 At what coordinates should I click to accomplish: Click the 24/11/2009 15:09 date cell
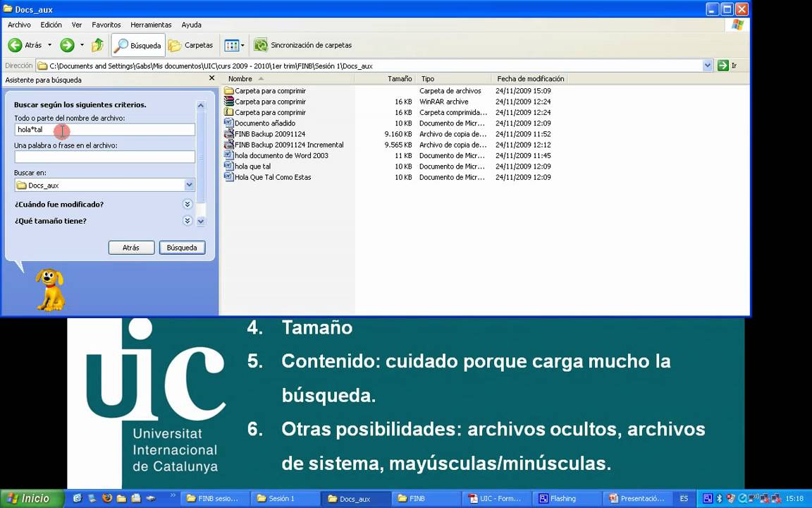523,91
